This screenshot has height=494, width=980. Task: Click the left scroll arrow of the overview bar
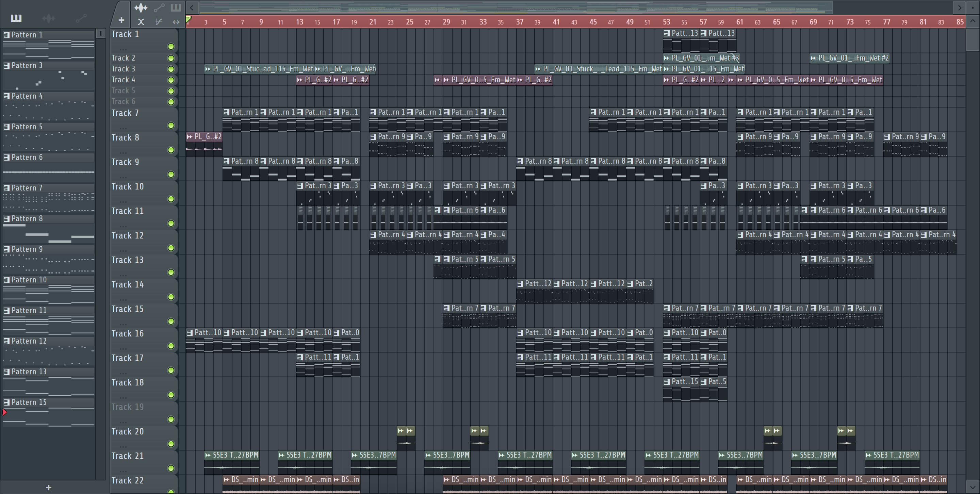pyautogui.click(x=192, y=7)
